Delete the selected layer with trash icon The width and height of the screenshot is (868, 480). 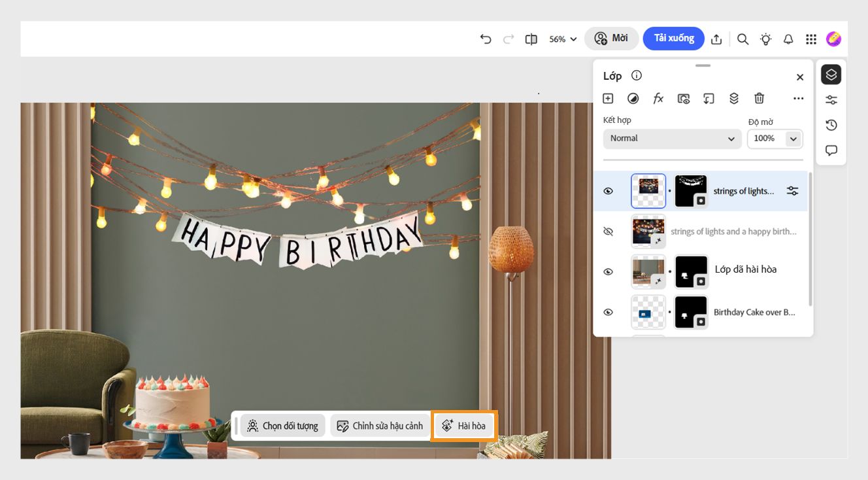pyautogui.click(x=759, y=98)
